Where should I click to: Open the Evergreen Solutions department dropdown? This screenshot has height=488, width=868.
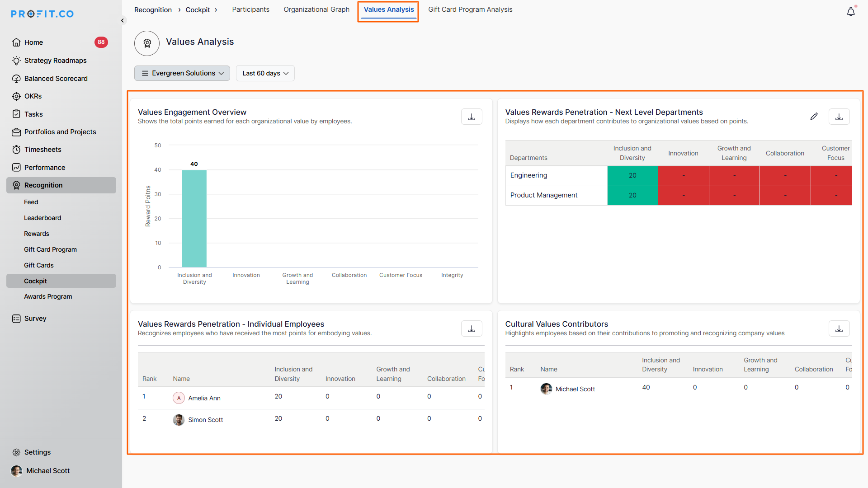[182, 73]
